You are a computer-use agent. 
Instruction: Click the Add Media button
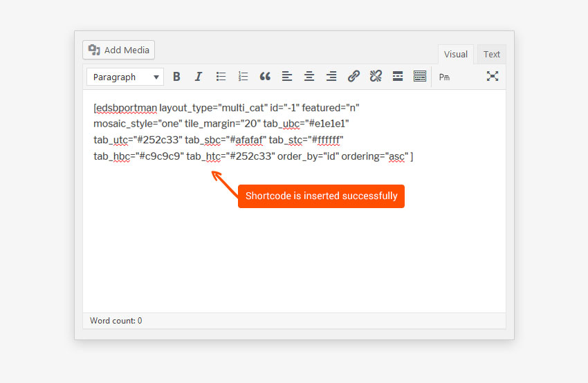tap(119, 50)
